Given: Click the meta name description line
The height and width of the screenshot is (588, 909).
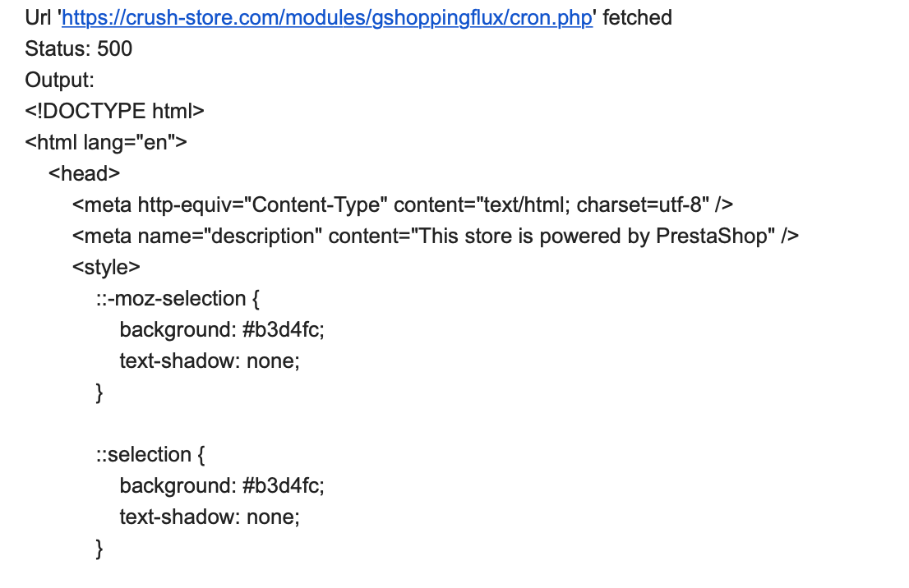Looking at the screenshot, I should pos(436,237).
